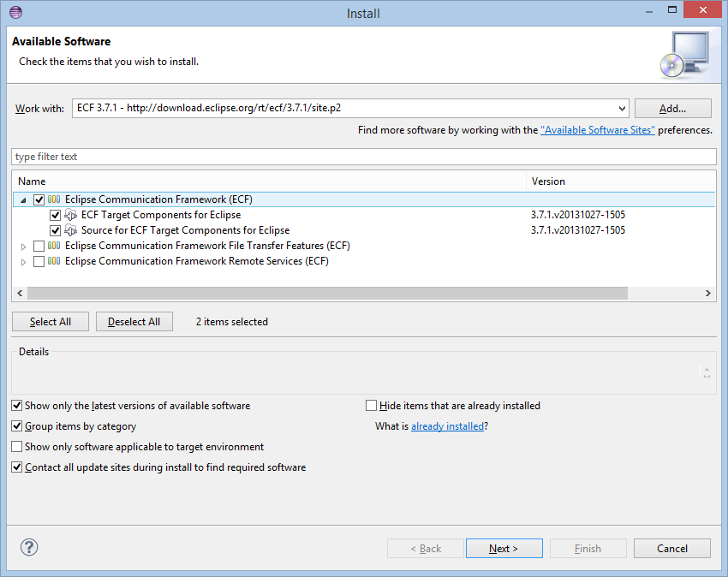Open the Available Software Sites preferences link
Viewport: 728px width, 577px height.
pyautogui.click(x=598, y=130)
